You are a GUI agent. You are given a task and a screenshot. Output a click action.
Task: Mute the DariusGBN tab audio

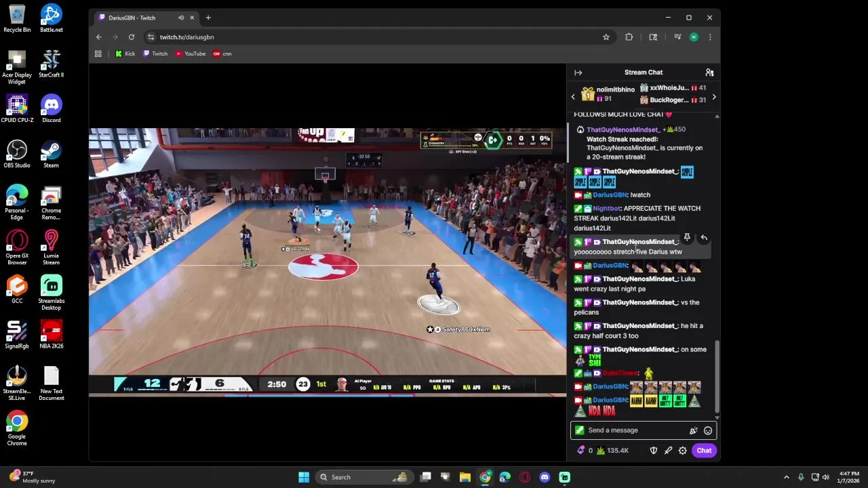click(180, 18)
